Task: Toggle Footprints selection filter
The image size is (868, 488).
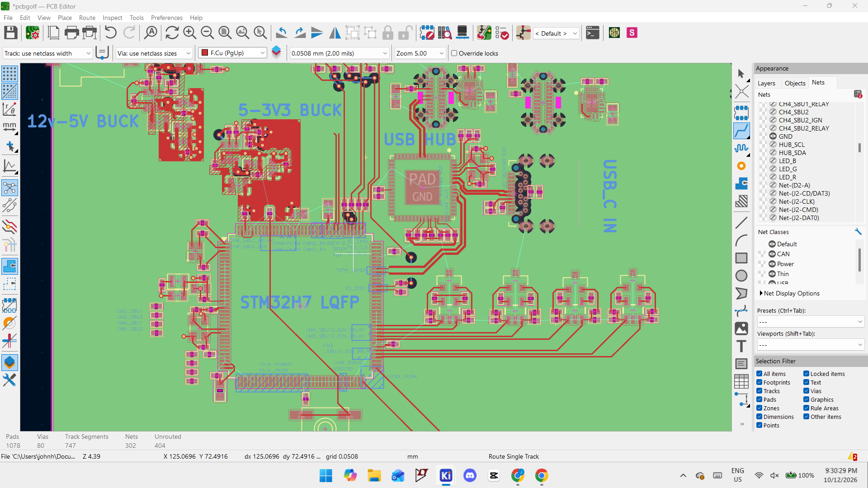Action: point(759,382)
